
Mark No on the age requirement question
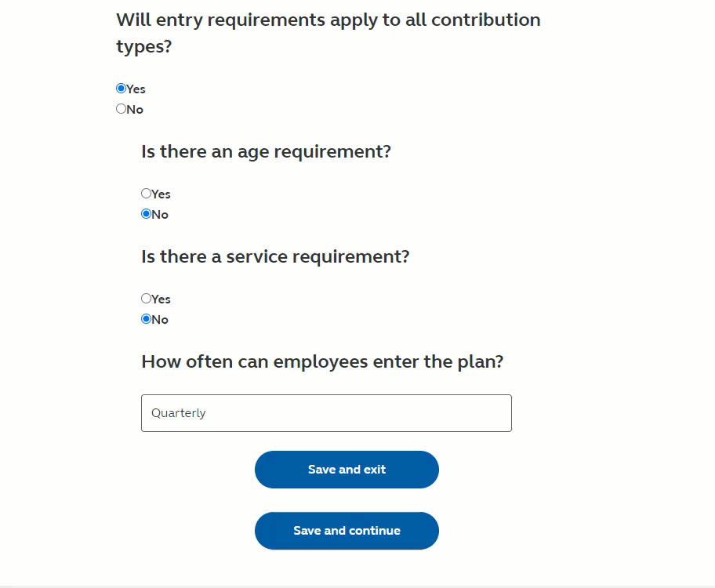tap(146, 213)
